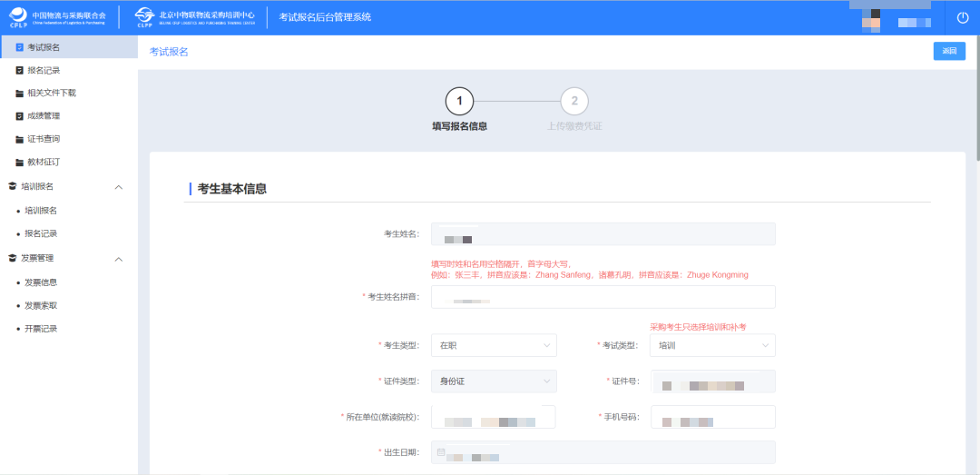The image size is (980, 475).
Task: Open the 考生类型 dropdown showing 在职
Action: pos(494,345)
